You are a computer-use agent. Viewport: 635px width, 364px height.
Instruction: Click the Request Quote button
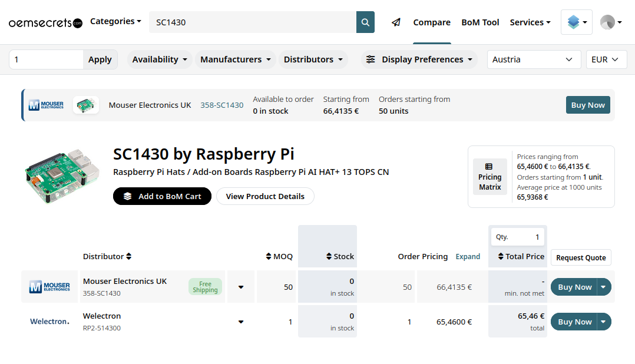tap(581, 257)
